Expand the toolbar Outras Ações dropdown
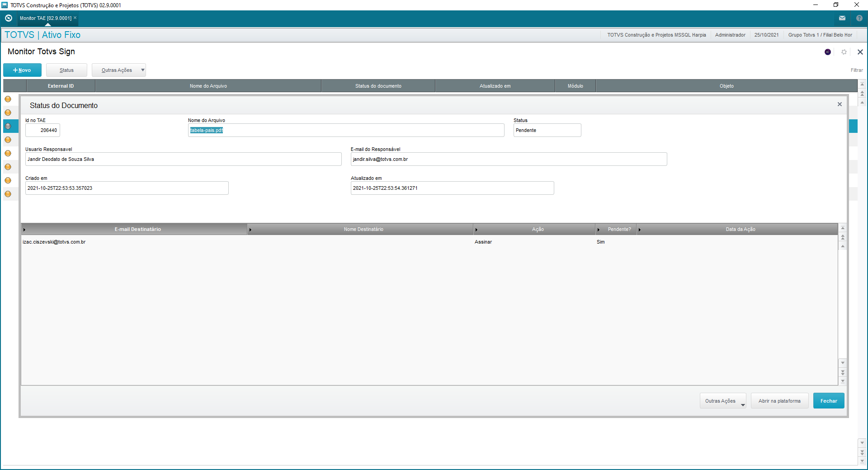Image resolution: width=868 pixels, height=470 pixels. pyautogui.click(x=143, y=70)
